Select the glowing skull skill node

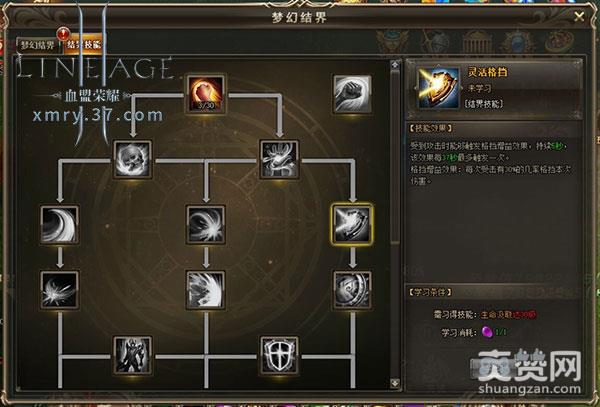click(x=132, y=159)
